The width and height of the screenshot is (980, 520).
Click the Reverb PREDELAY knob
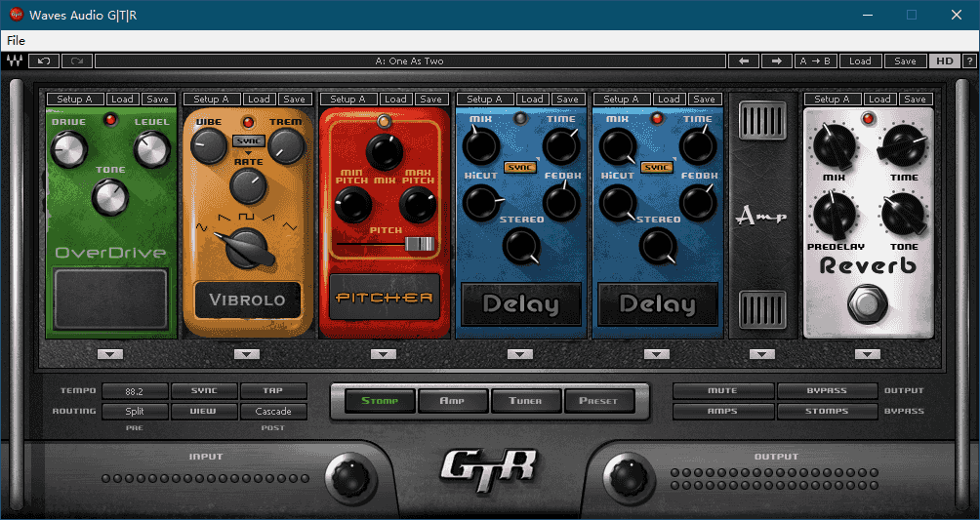[835, 215]
